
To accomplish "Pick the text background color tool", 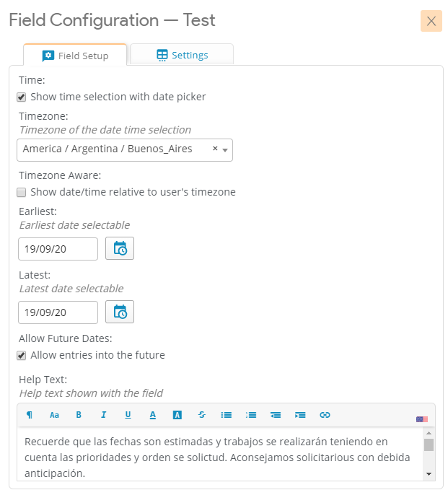I will [x=177, y=415].
